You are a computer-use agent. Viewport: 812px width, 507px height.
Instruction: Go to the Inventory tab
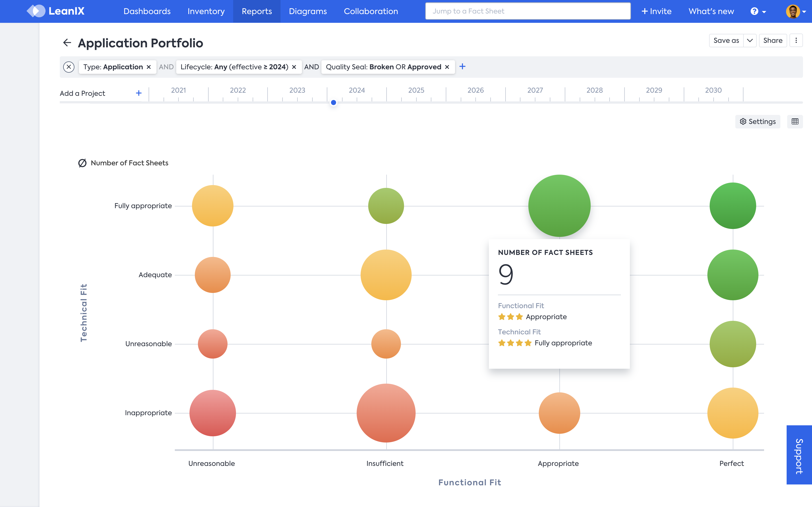click(206, 11)
